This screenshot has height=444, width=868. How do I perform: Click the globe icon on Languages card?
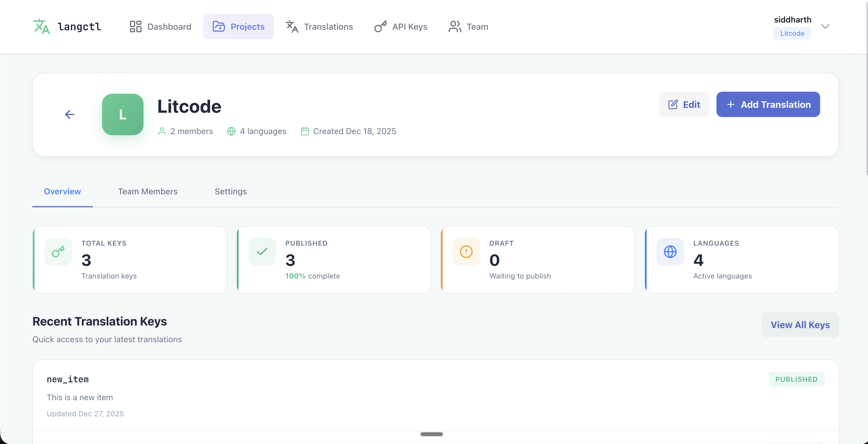click(x=670, y=251)
